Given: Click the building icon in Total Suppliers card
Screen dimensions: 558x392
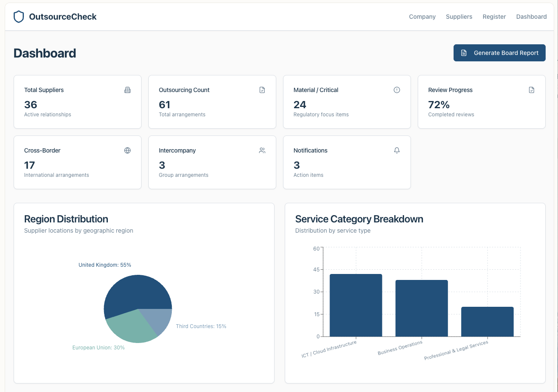Looking at the screenshot, I should [127, 90].
